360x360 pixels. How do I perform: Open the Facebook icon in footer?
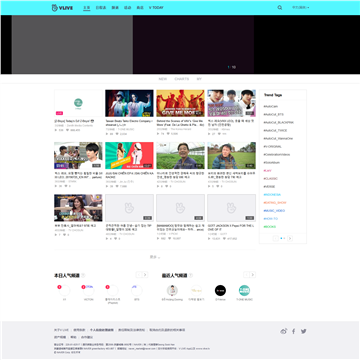[294, 331]
